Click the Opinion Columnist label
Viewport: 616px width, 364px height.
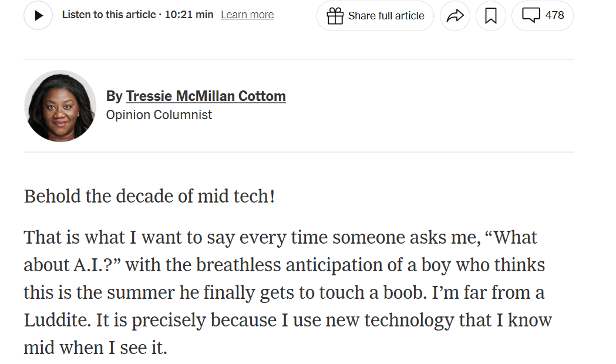pyautogui.click(x=159, y=114)
